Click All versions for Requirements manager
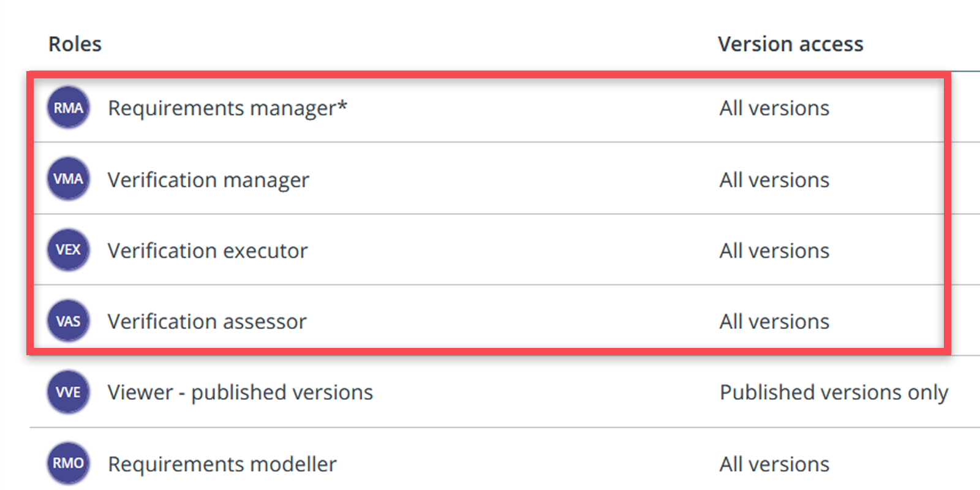980x490 pixels. coord(774,108)
